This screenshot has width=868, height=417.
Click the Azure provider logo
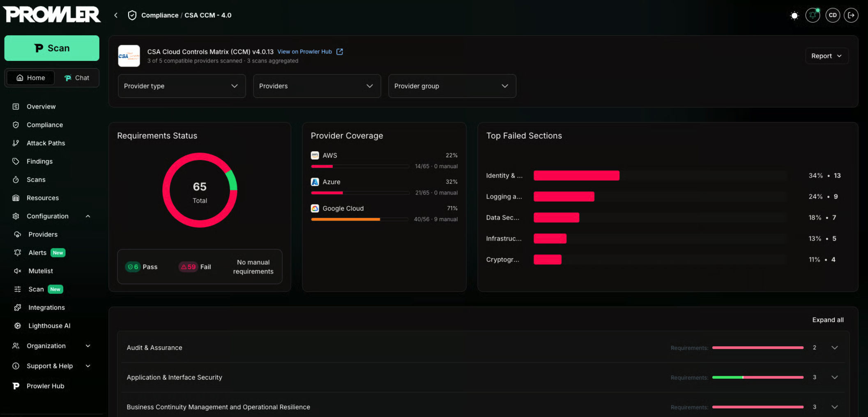tap(315, 182)
